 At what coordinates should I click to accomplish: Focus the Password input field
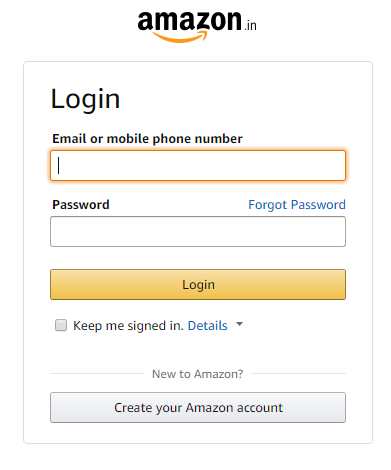click(x=198, y=232)
